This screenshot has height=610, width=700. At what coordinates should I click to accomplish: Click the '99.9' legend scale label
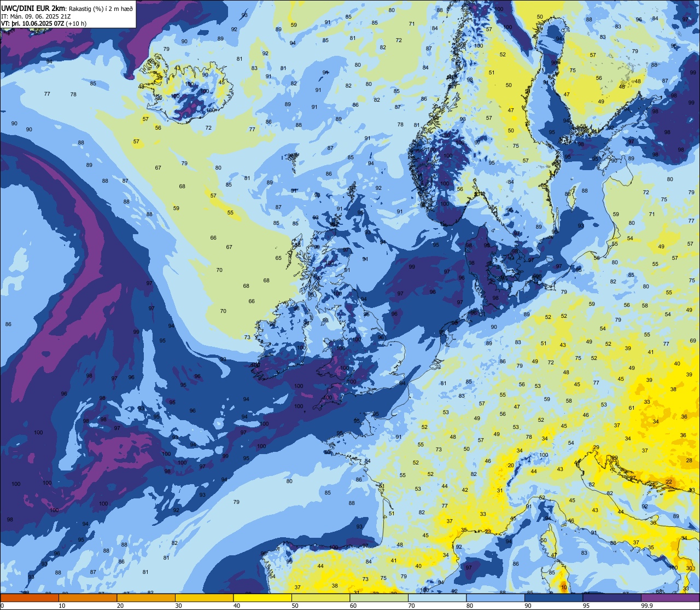point(647,606)
